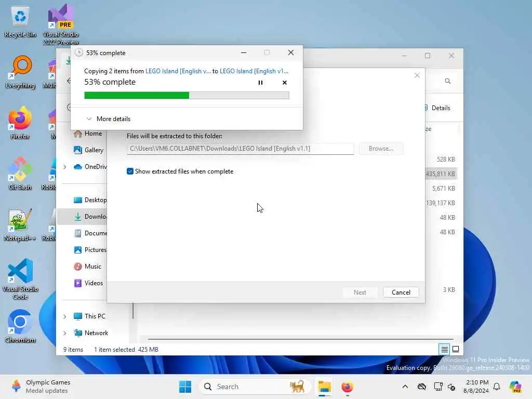The width and height of the screenshot is (532, 399).
Task: Open the Desktop folder in sidebar
Action: (90, 200)
